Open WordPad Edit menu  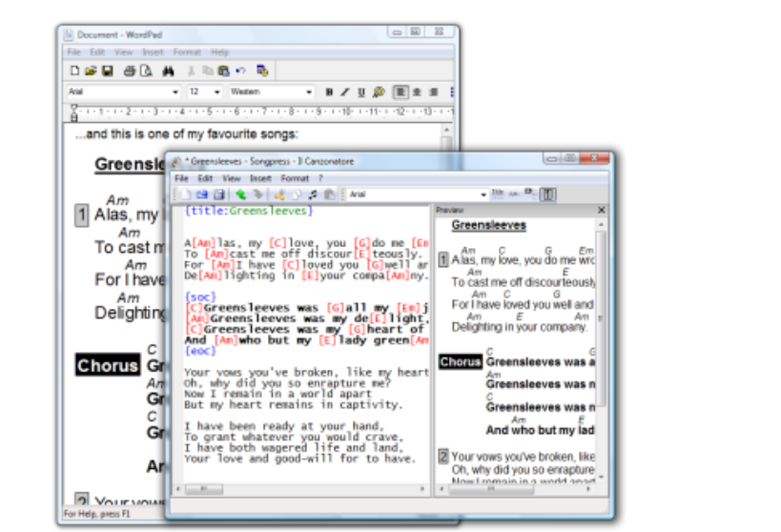[97, 52]
